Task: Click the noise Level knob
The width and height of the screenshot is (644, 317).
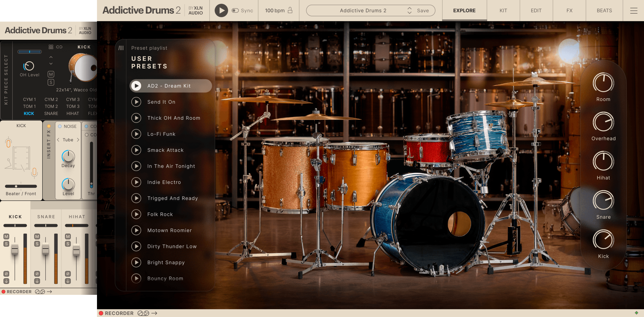Action: coord(68,184)
